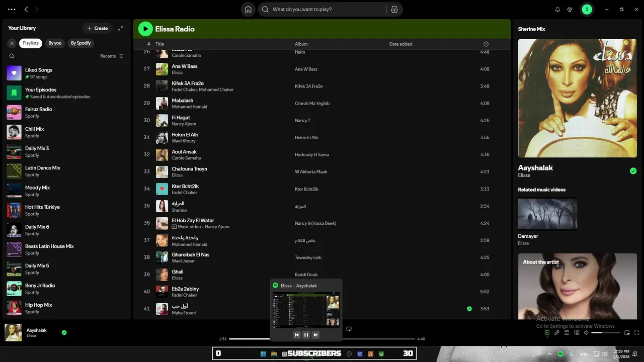Sort by the Date added column

click(400, 44)
